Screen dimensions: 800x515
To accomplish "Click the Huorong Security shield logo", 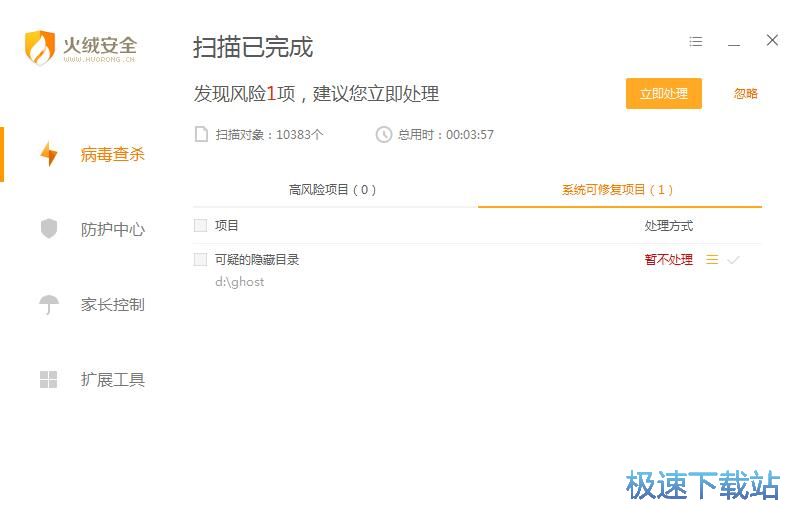I will click(x=40, y=47).
